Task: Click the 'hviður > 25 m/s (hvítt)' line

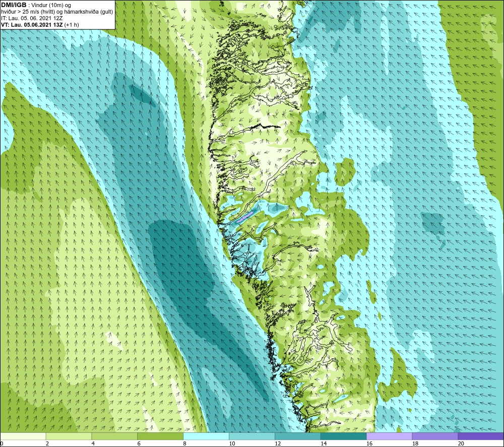Action: (x=57, y=12)
